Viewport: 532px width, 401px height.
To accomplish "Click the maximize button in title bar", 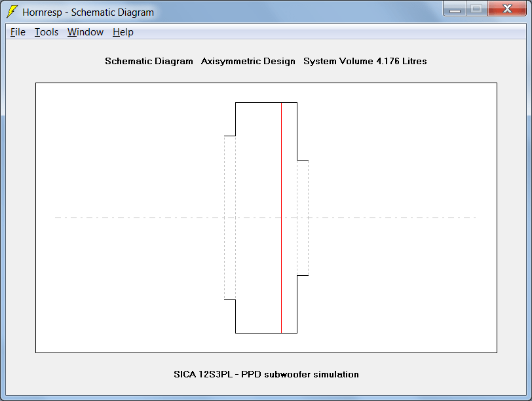I will pyautogui.click(x=477, y=9).
